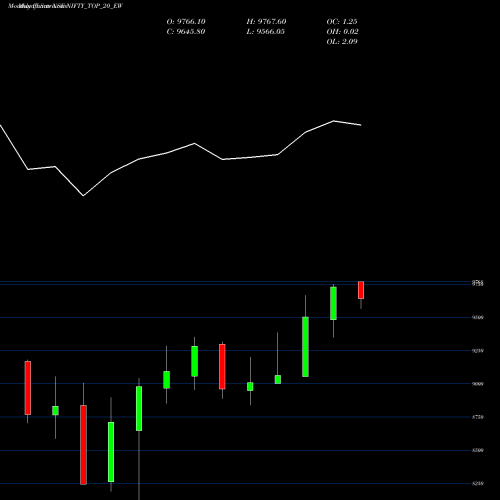Click the close price value C: 9645.80

point(186,32)
